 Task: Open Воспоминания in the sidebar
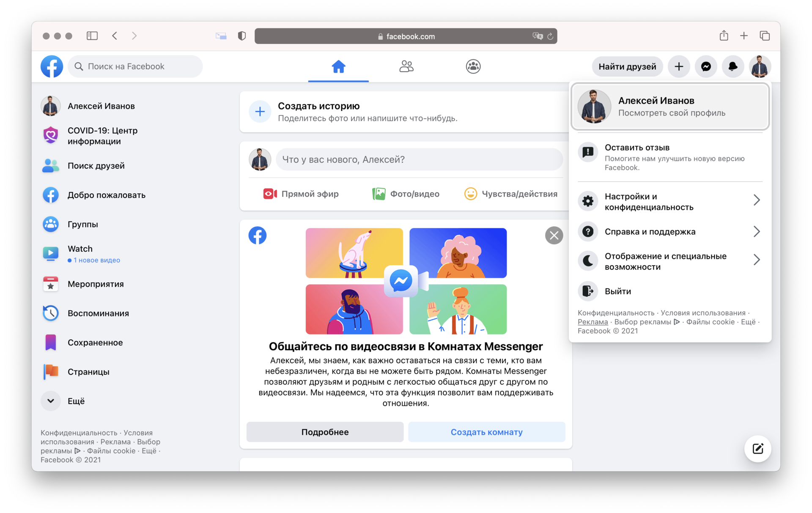[x=86, y=313]
